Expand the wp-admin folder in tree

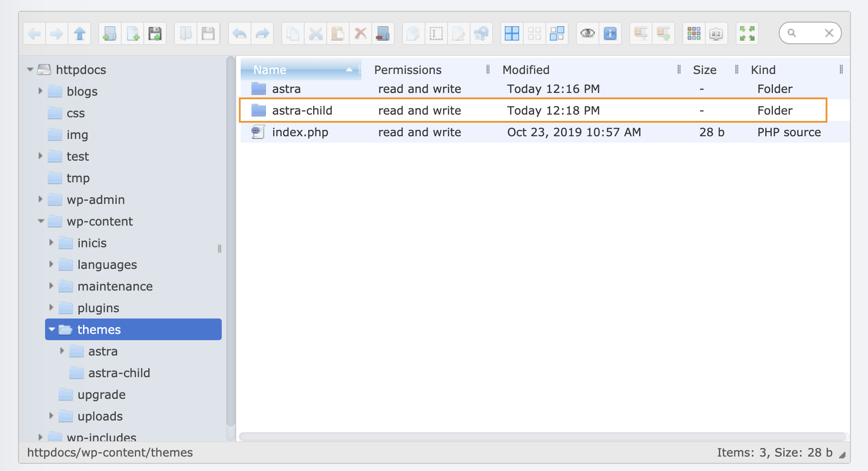[x=40, y=199]
